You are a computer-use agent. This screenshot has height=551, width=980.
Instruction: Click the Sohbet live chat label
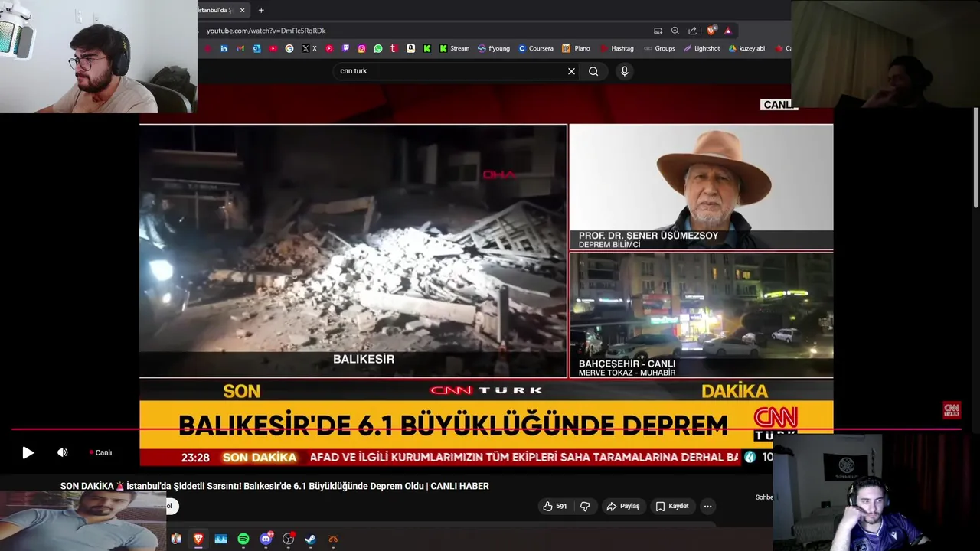coord(763,497)
